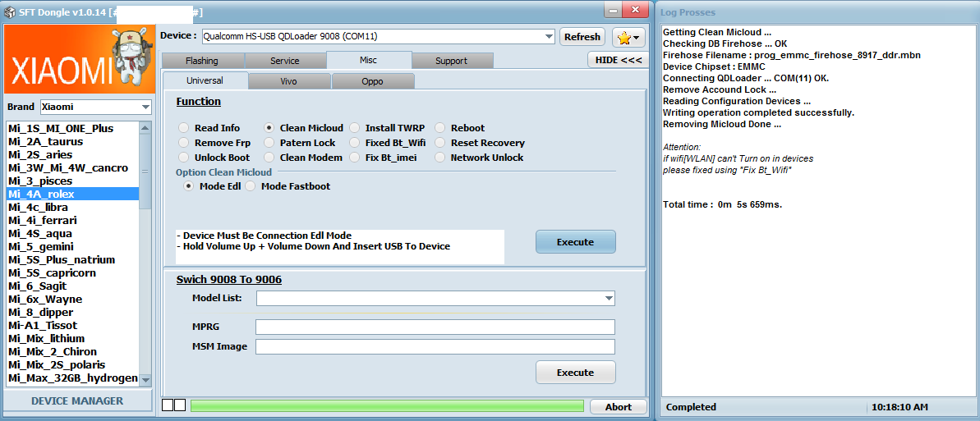This screenshot has width=980, height=421.
Task: Click the Completed status in Log Prosses
Action: coord(691,407)
